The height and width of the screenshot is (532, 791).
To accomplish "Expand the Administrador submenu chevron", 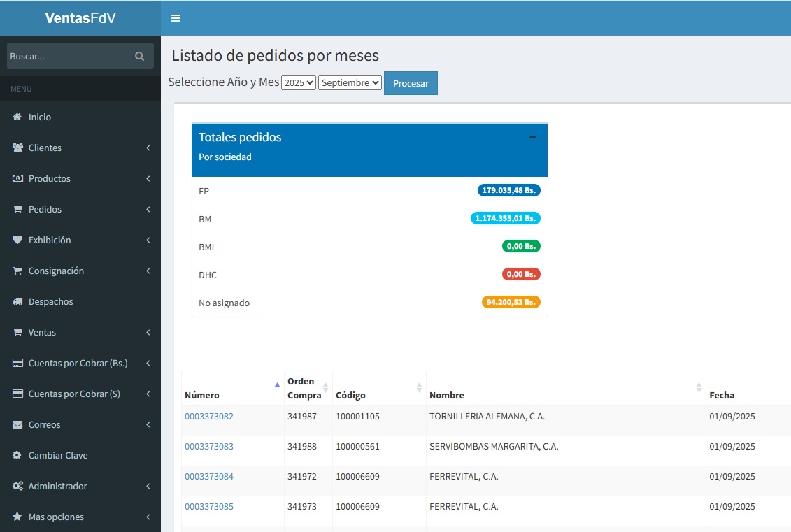I will (148, 486).
